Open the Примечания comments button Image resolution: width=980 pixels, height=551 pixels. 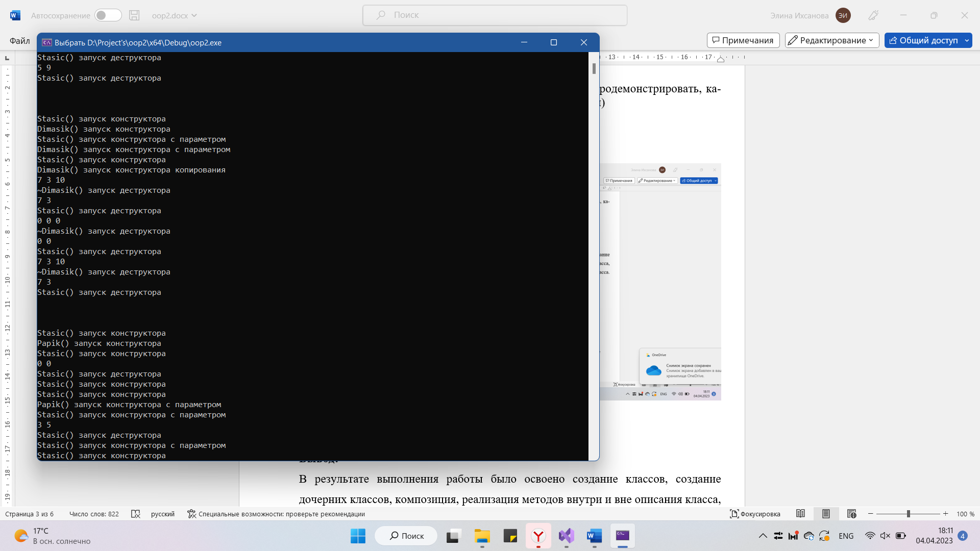coord(743,40)
